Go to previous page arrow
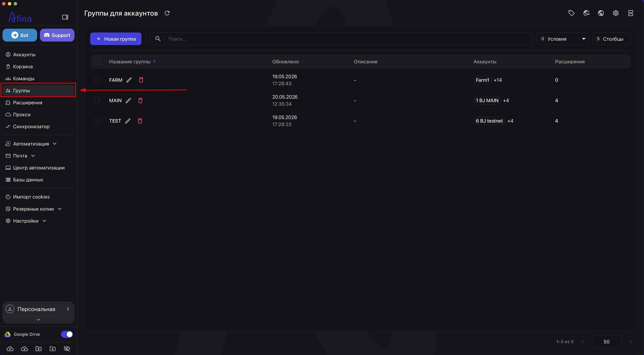The image size is (644, 355). pos(582,341)
